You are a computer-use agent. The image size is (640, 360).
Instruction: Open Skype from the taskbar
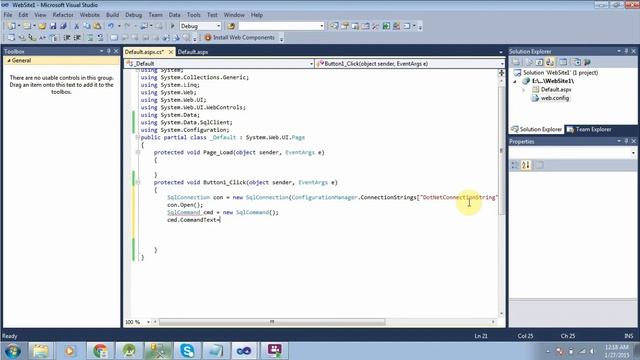[187, 351]
